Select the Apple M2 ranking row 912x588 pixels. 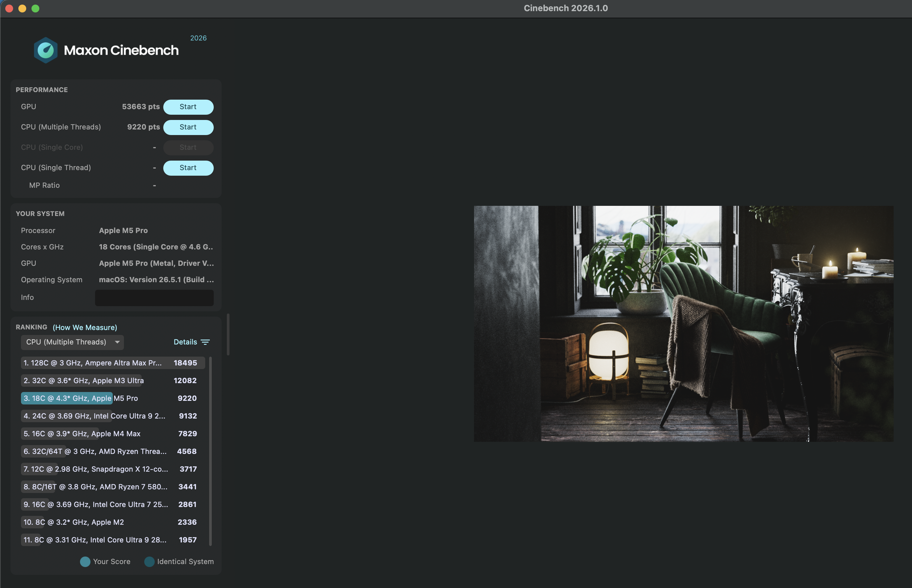click(x=113, y=522)
